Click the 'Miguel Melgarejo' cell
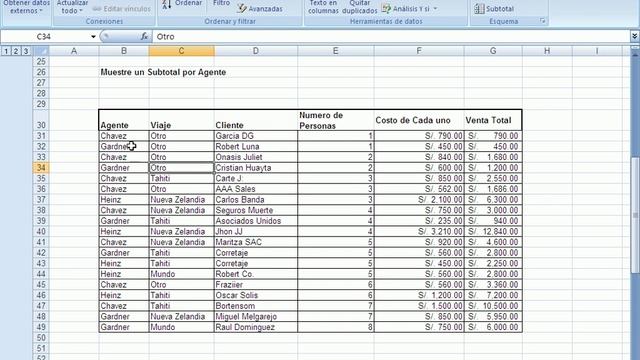Viewport: 640px width, 360px height. click(256, 316)
